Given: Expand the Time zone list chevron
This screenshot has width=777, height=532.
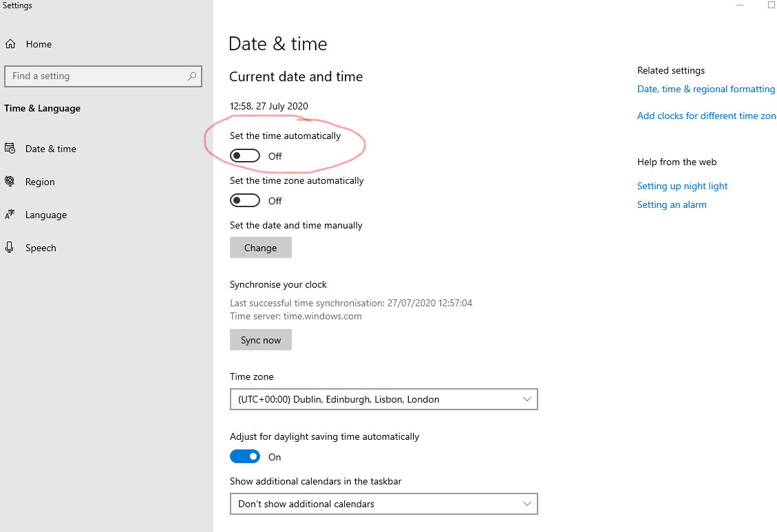Looking at the screenshot, I should pyautogui.click(x=527, y=399).
